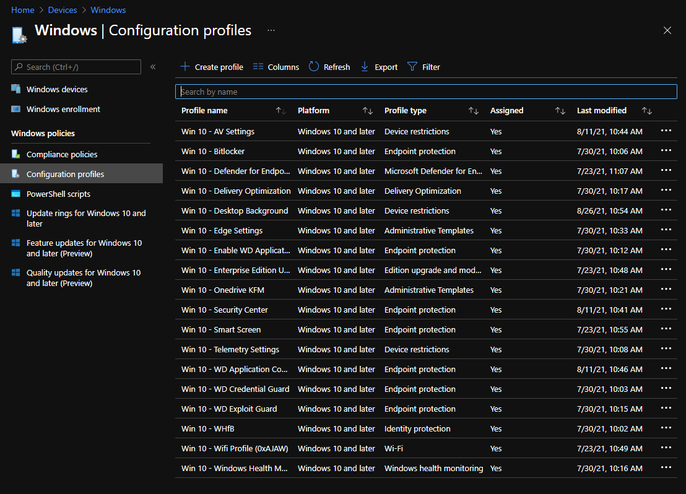Open more options for Smart Screen row
The height and width of the screenshot is (494, 686).
coord(666,329)
